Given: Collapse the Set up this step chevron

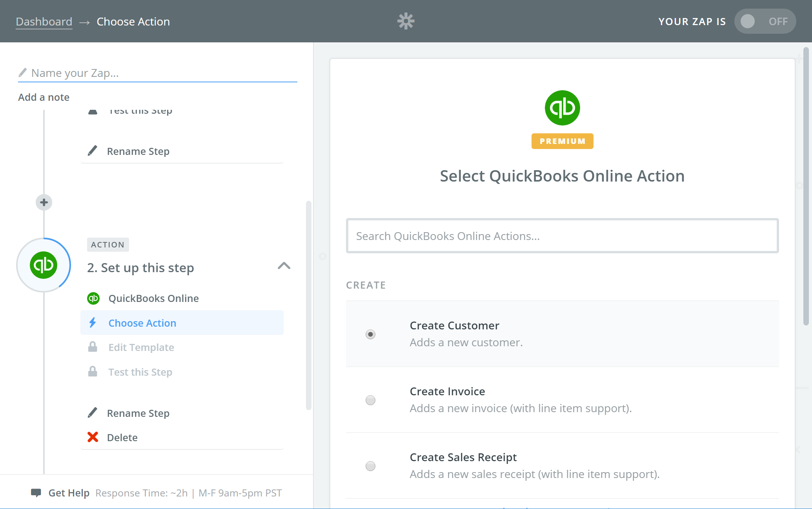Looking at the screenshot, I should tap(284, 266).
